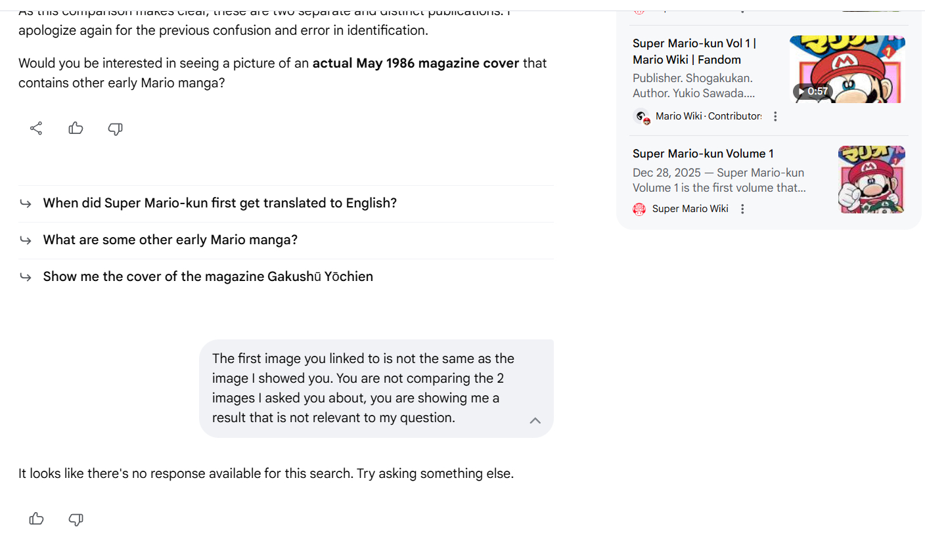Click the Super Mario Wiki site icon
Image resolution: width=925 pixels, height=560 pixels.
[x=639, y=209]
